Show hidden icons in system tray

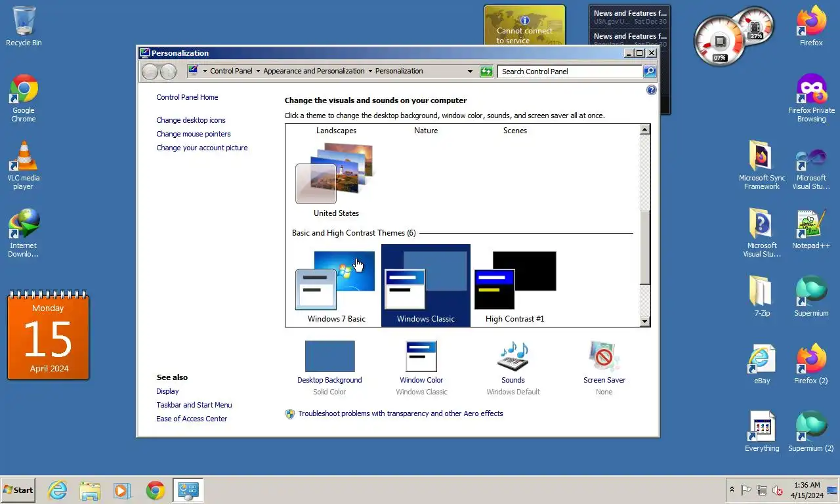point(732,490)
